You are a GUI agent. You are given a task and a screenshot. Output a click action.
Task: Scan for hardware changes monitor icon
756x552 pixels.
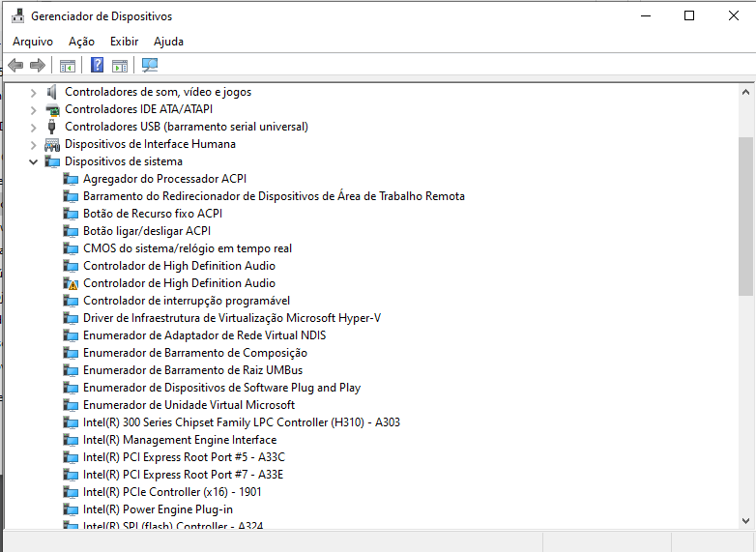coord(150,65)
